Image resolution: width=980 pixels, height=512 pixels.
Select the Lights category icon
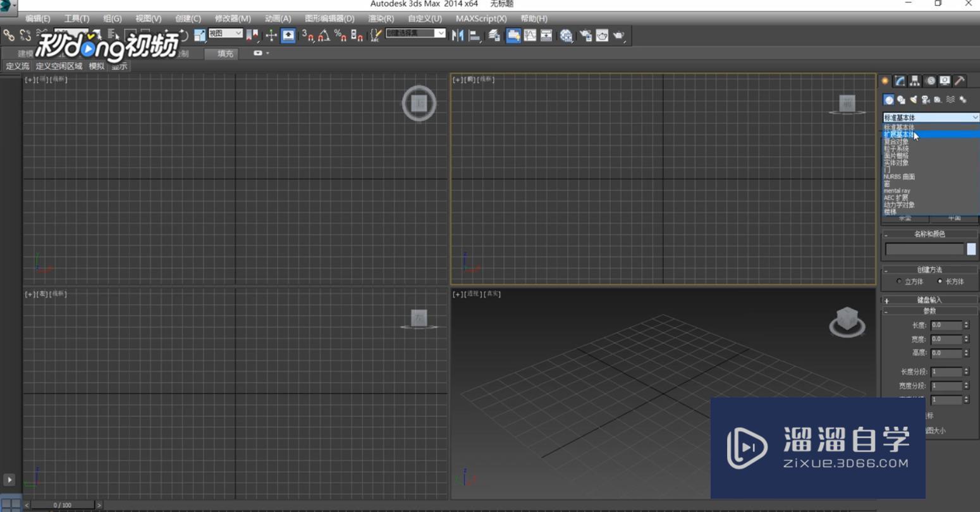pyautogui.click(x=913, y=99)
